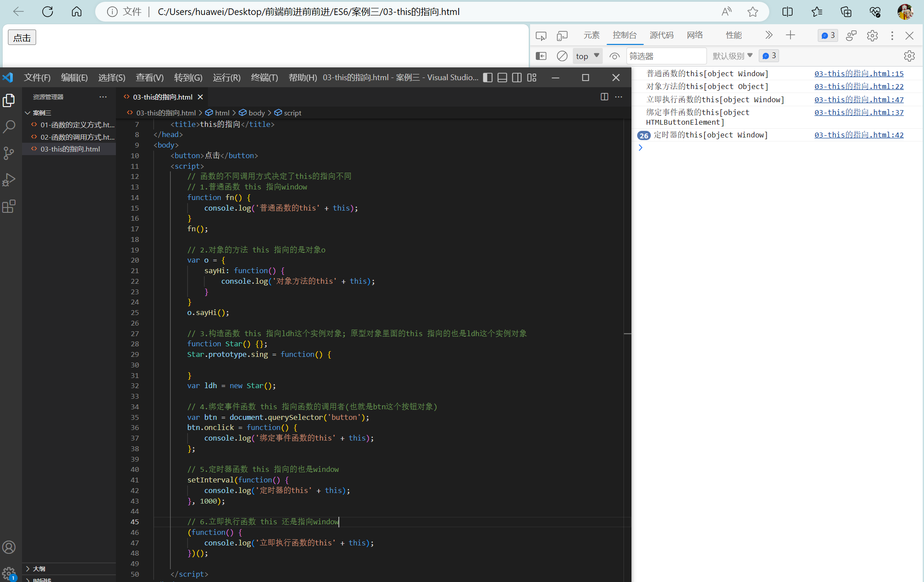Open VS Code Explorer view icon
924x582 pixels.
pyautogui.click(x=9, y=100)
